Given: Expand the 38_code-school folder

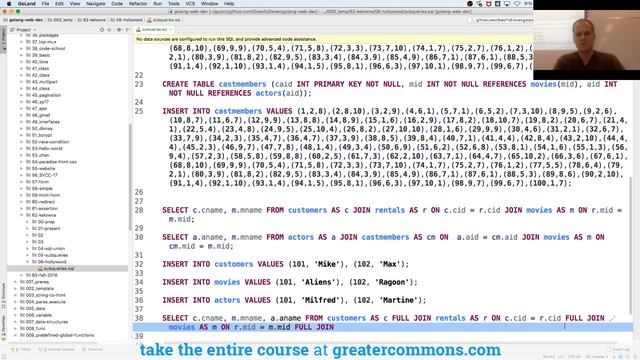Looking at the screenshot, I should pos(21,48).
